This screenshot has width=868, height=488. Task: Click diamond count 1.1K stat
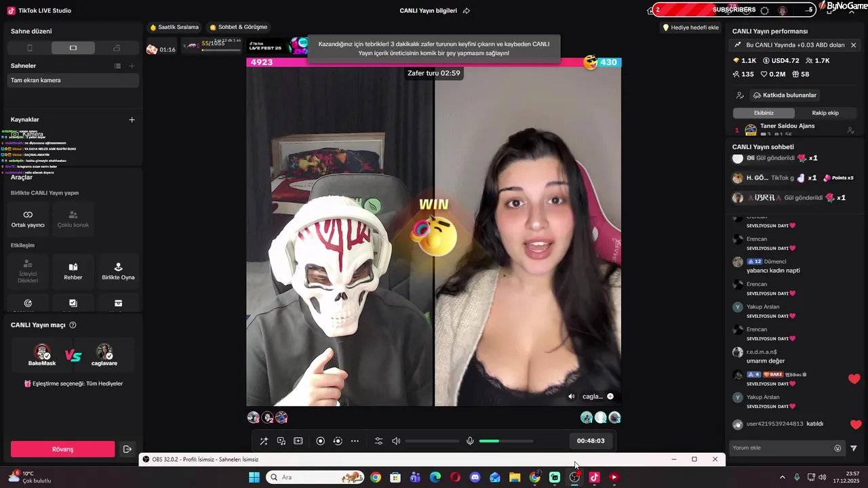pyautogui.click(x=745, y=60)
